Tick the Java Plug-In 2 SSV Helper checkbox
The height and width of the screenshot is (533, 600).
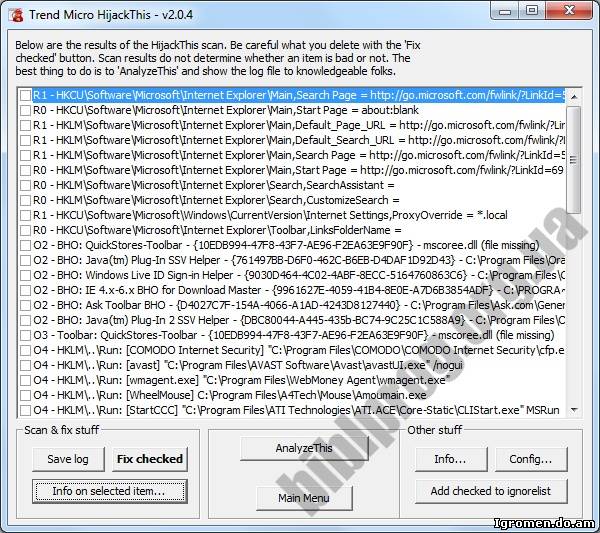(x=25, y=320)
